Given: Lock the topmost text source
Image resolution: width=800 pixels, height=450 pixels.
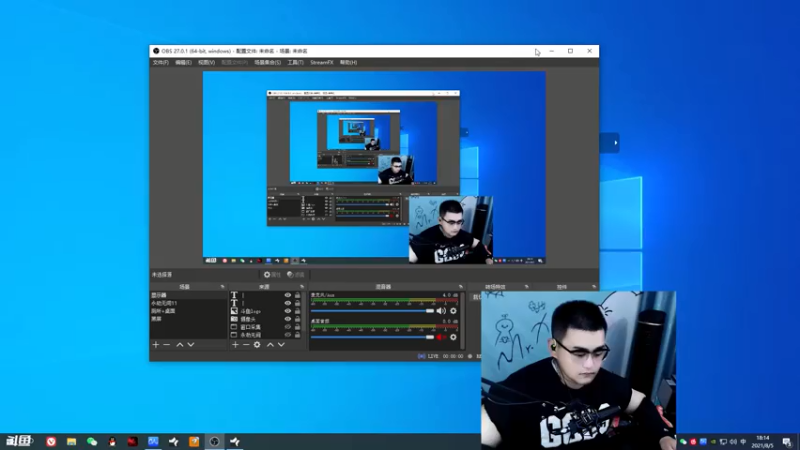Looking at the screenshot, I should pos(297,295).
